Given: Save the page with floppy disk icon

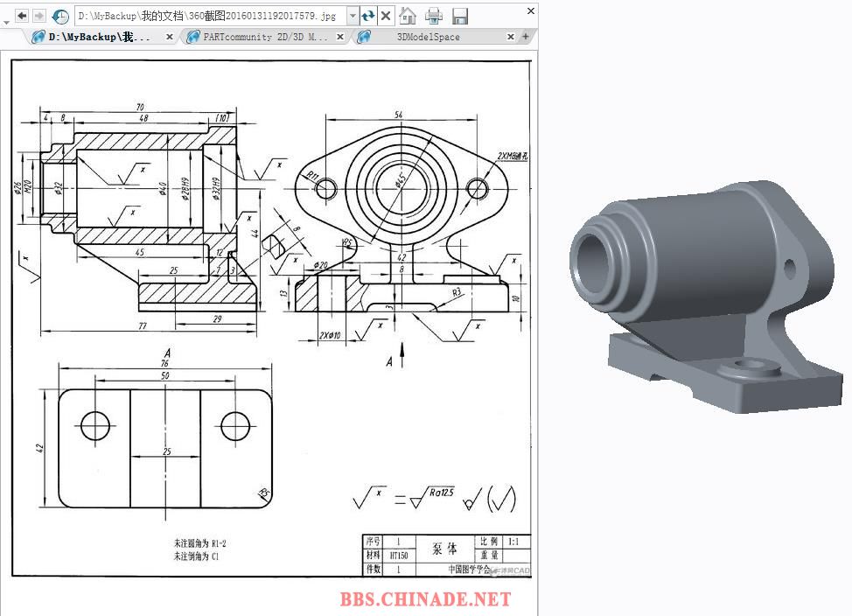Looking at the screenshot, I should (x=460, y=16).
